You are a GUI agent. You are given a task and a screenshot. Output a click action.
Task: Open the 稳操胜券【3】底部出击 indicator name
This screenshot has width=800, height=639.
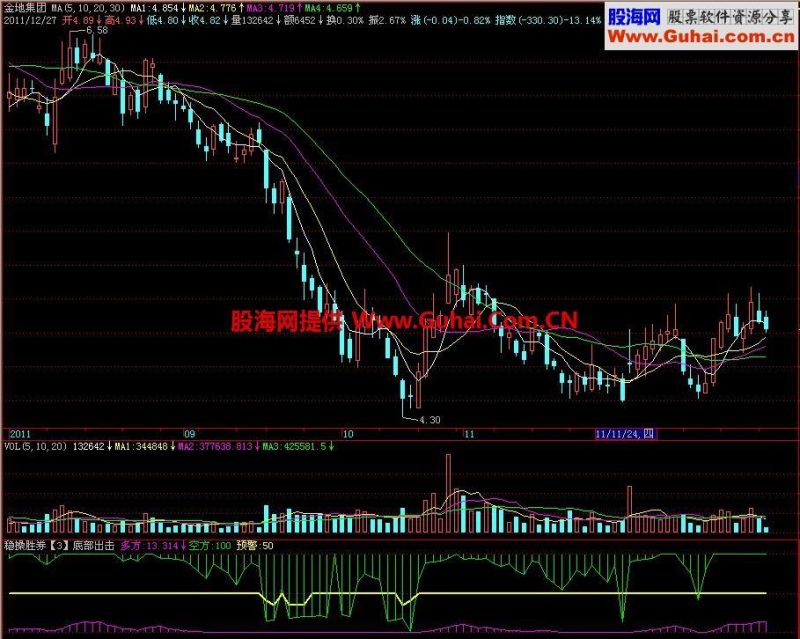tap(59, 546)
